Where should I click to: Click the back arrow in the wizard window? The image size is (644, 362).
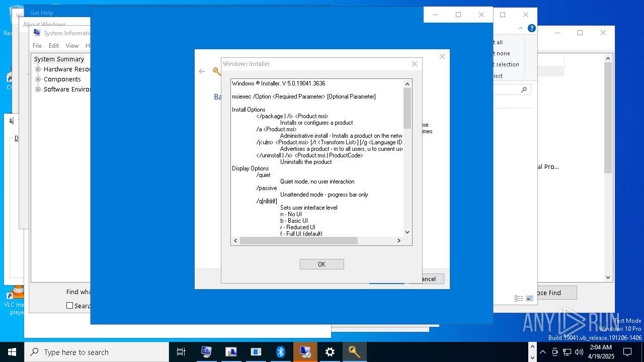(x=202, y=71)
